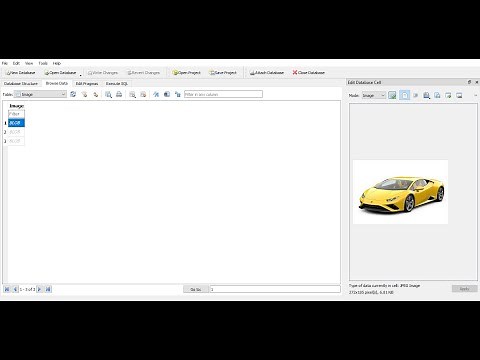
Task: Click the find in table icon
Action: click(x=108, y=95)
